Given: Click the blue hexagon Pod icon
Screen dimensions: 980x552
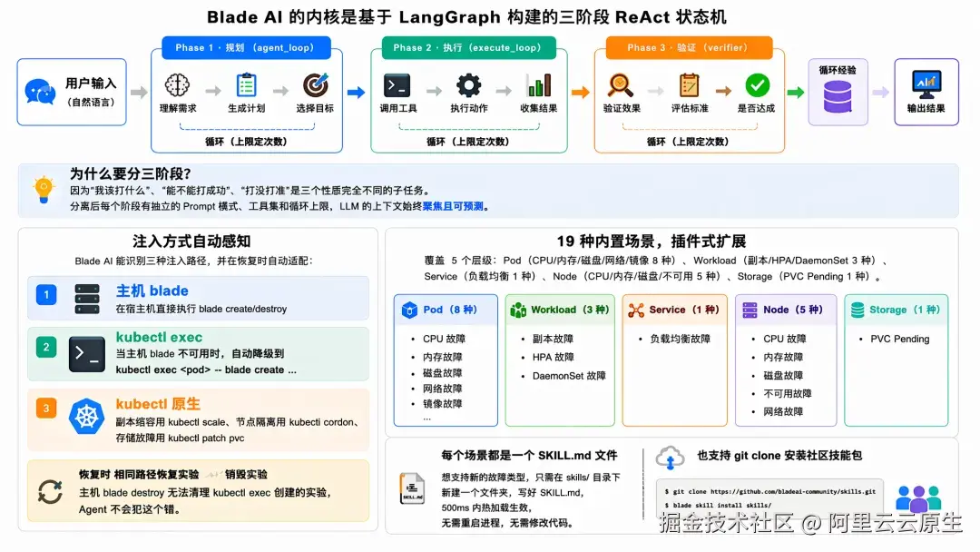Looking at the screenshot, I should (409, 310).
